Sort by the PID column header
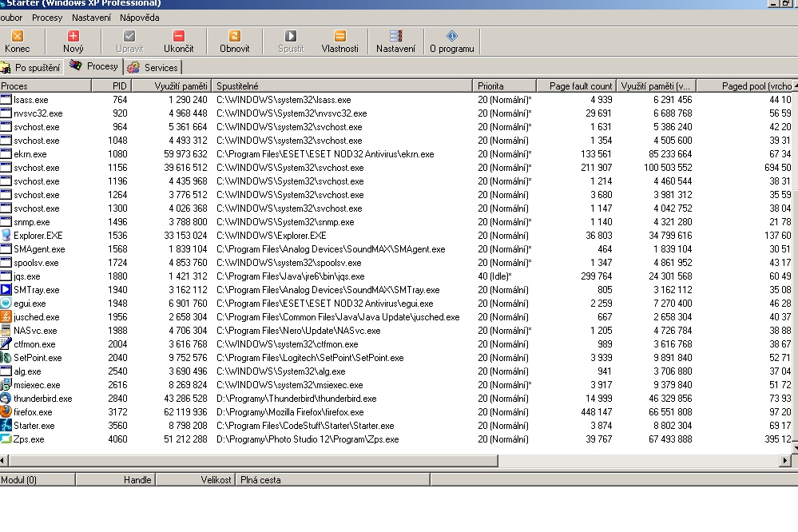The height and width of the screenshot is (532, 798). click(120, 86)
